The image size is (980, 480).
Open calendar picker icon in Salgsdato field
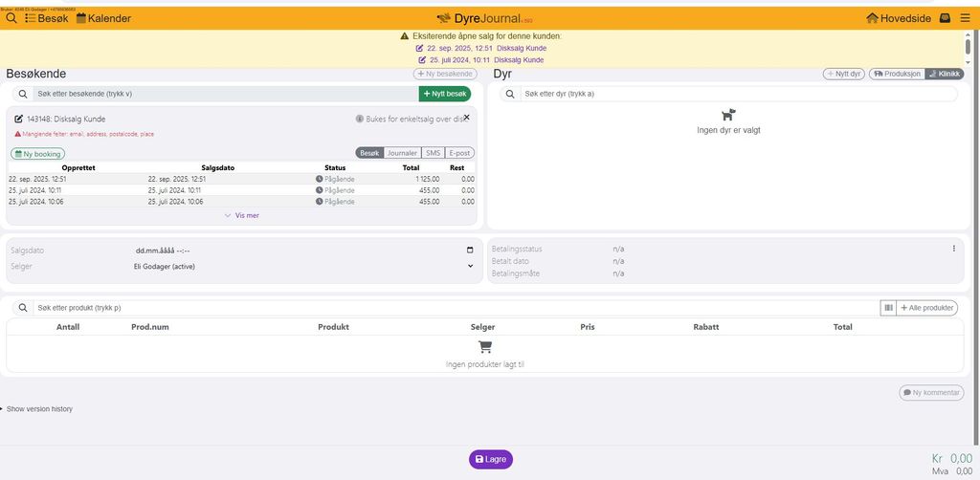470,251
